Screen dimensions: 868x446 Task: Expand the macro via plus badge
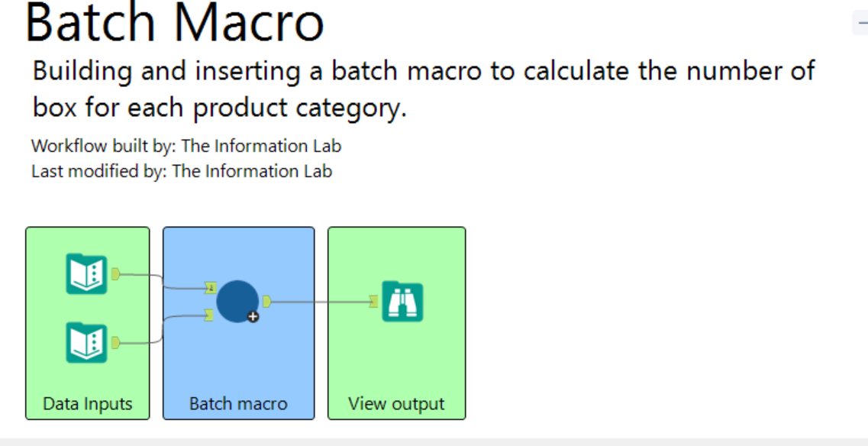(253, 317)
